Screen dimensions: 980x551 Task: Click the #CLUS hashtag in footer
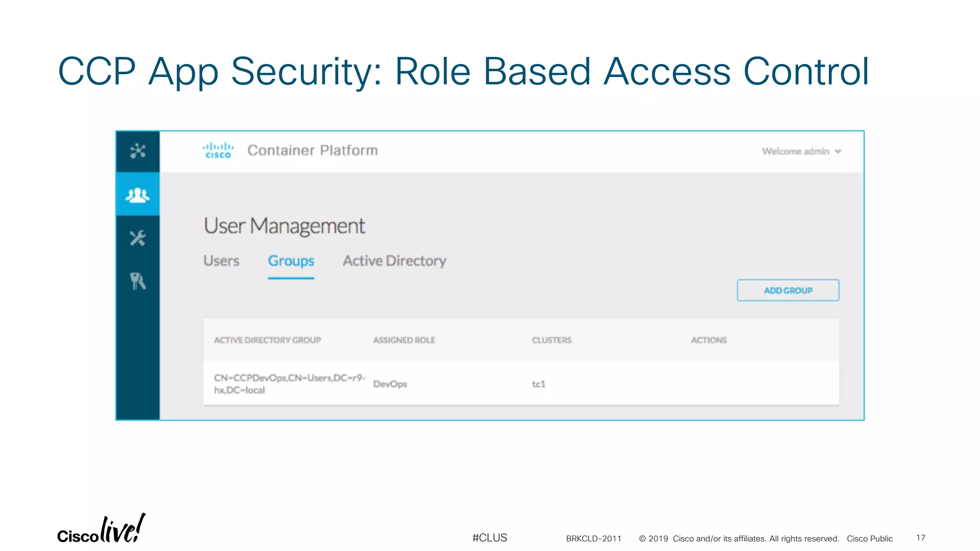[490, 538]
